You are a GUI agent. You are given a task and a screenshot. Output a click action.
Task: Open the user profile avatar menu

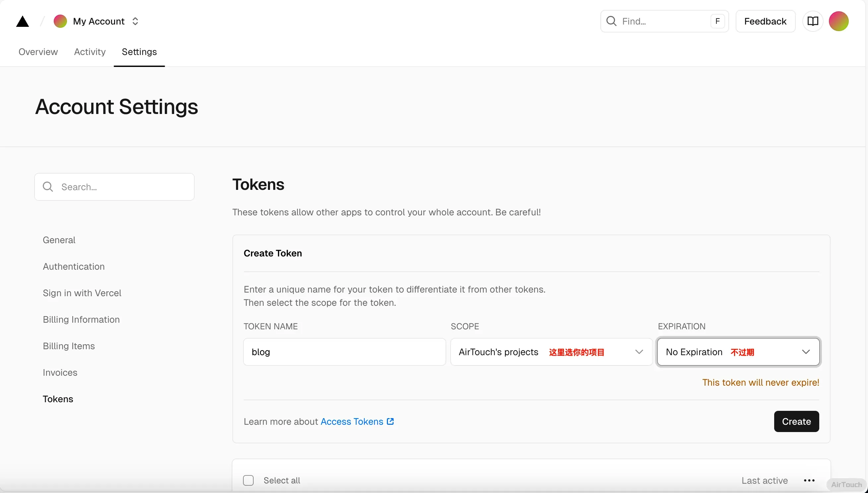pos(838,21)
